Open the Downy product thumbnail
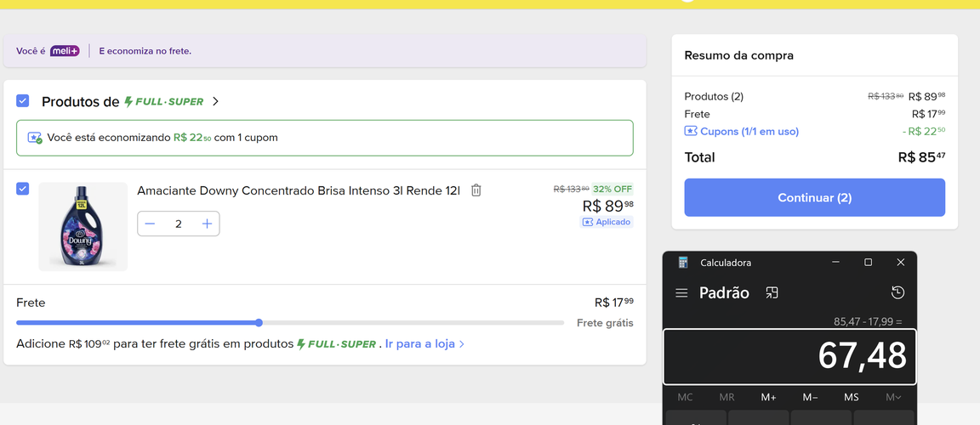 (x=83, y=227)
